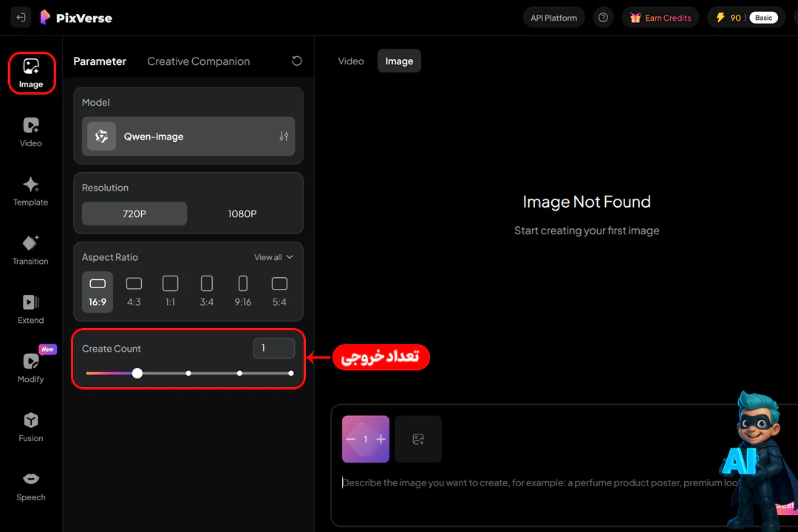
Task: Select the Transition tool icon
Action: pyautogui.click(x=30, y=250)
